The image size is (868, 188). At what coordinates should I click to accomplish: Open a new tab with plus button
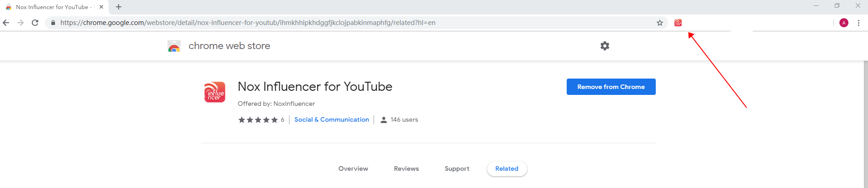point(119,7)
